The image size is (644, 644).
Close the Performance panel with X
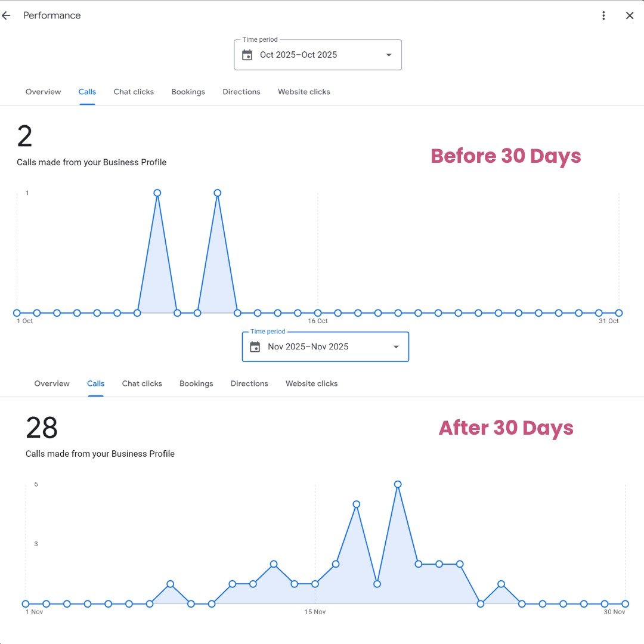tap(630, 16)
